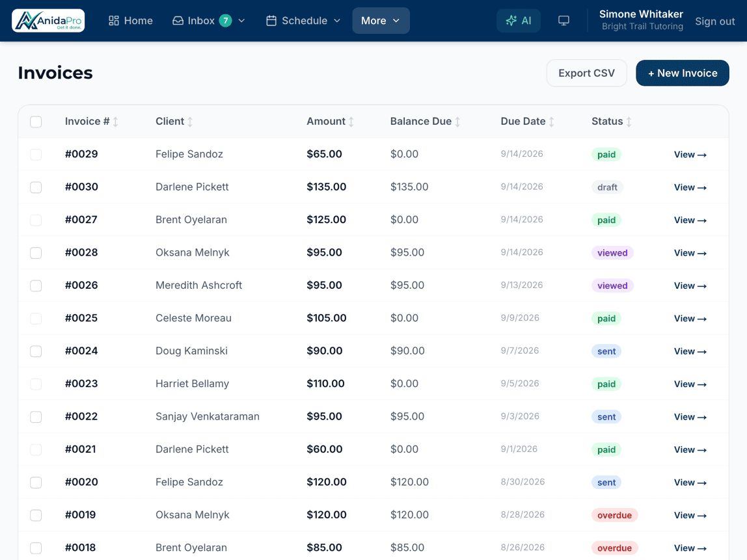Click client name Meredith Ashcroft
Screen dimensions: 747x560
[198, 286]
